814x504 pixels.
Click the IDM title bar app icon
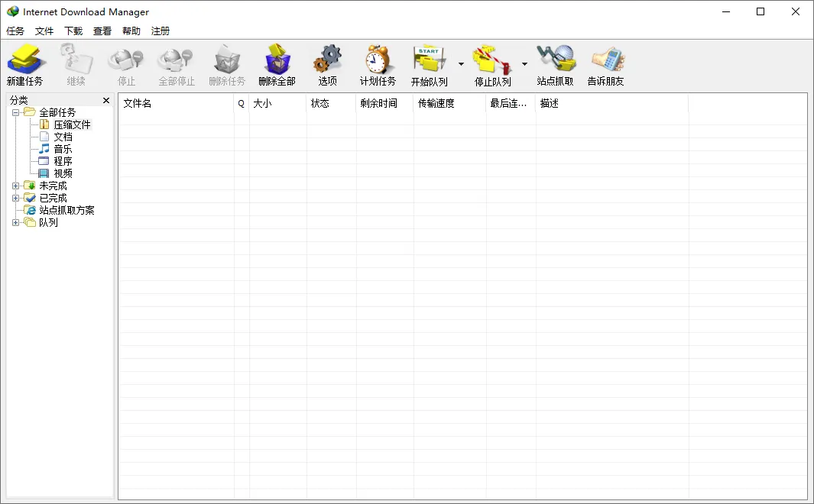click(x=13, y=11)
